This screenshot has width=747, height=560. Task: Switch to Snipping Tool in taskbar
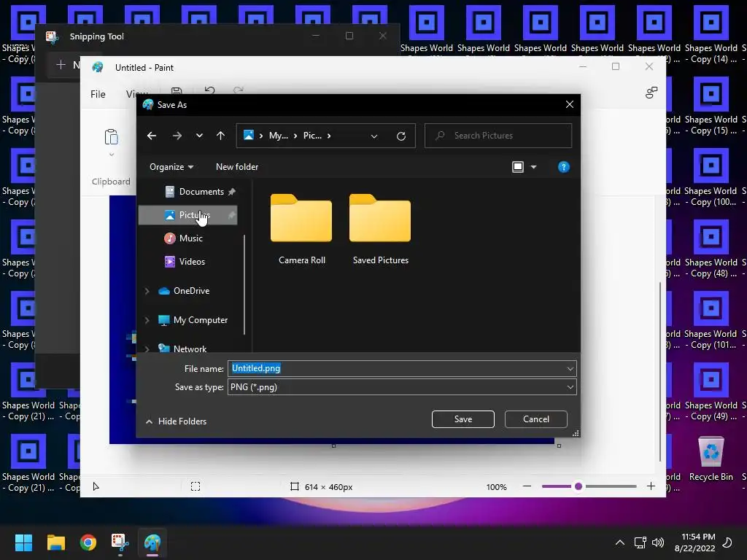120,542
